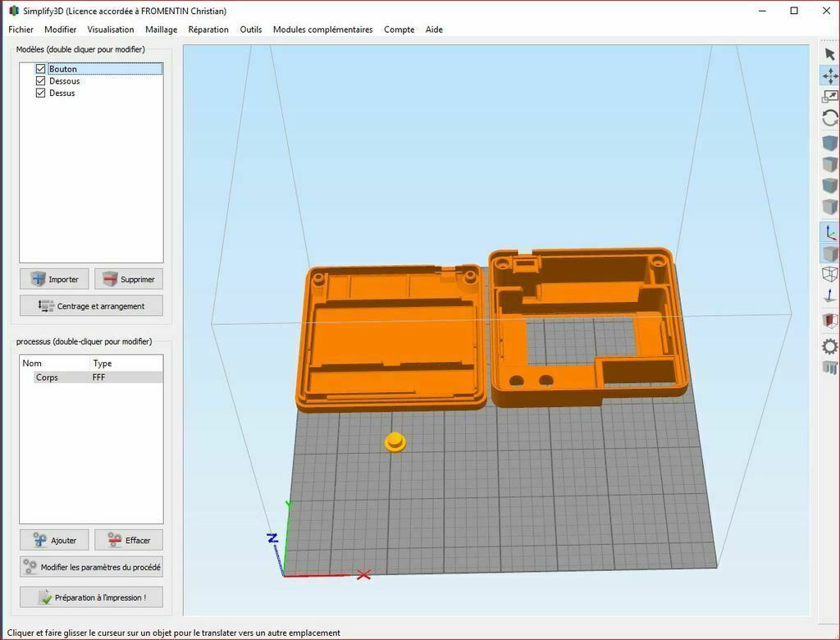Activate the translate model tool
Screen dimensions: 840x640
click(829, 76)
